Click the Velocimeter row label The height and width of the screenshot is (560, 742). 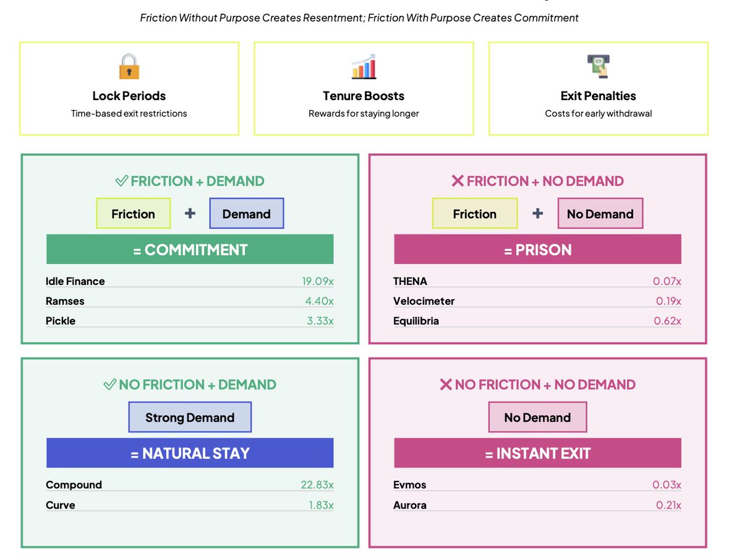click(424, 301)
